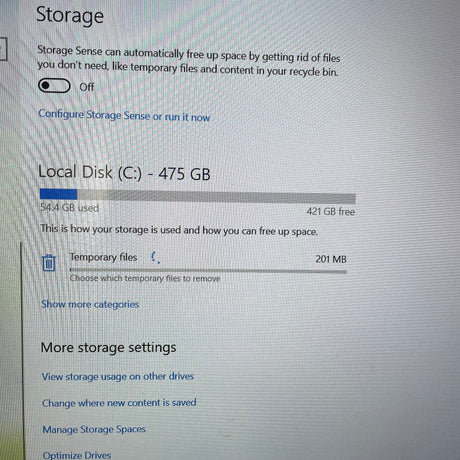The height and width of the screenshot is (460, 460).
Task: Click the Temporary files usage bar
Action: pos(208,271)
